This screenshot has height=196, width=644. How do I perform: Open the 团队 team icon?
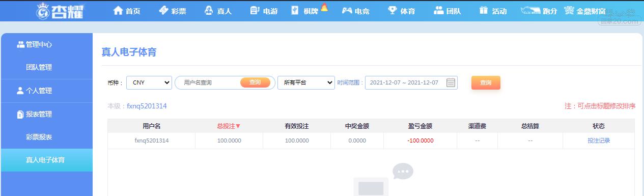[439, 10]
